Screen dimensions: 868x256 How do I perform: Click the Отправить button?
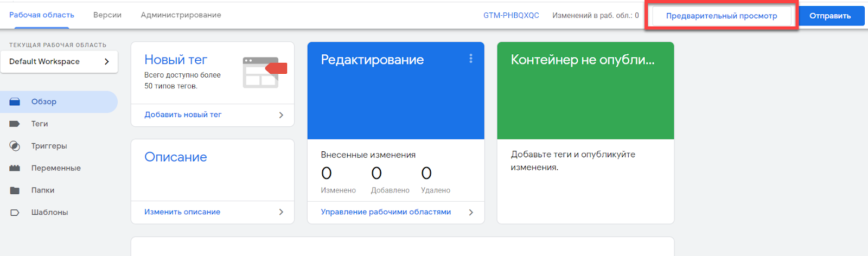point(830,16)
